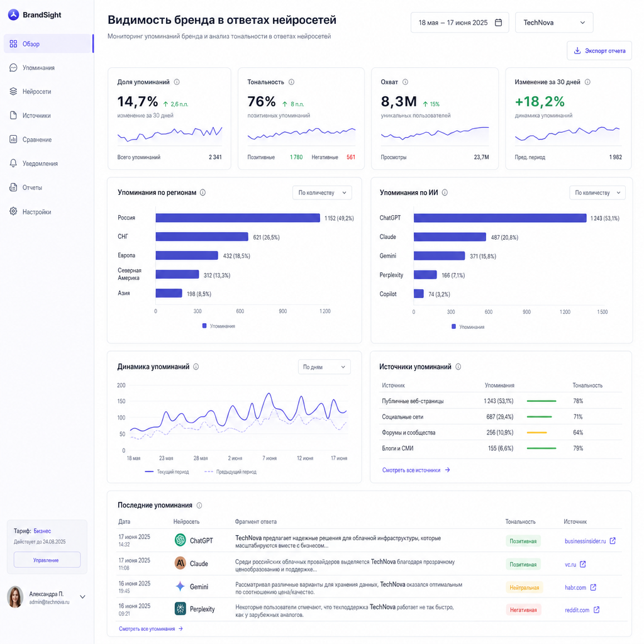644x644 pixels.
Task: Click the Управление tariff button
Action: 47,560
